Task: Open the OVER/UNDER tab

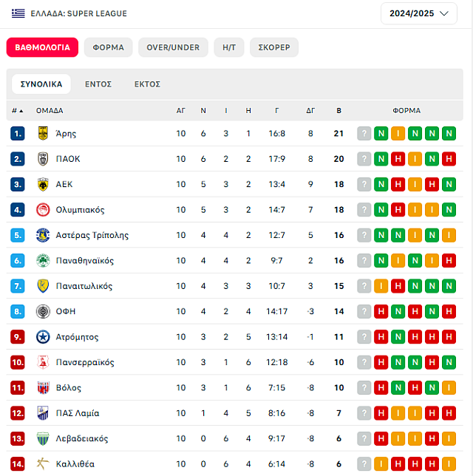Action: pyautogui.click(x=173, y=47)
